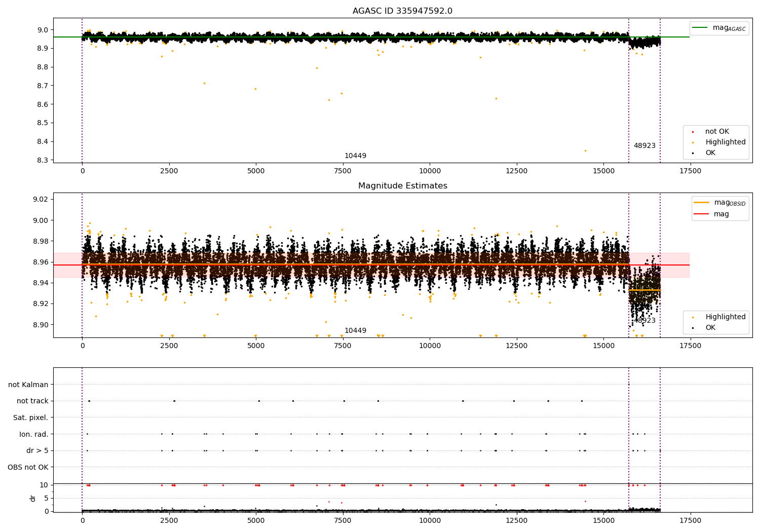Select the 'Ion. rad.' row label
Viewport: 760px width, 532px height.
point(33,434)
